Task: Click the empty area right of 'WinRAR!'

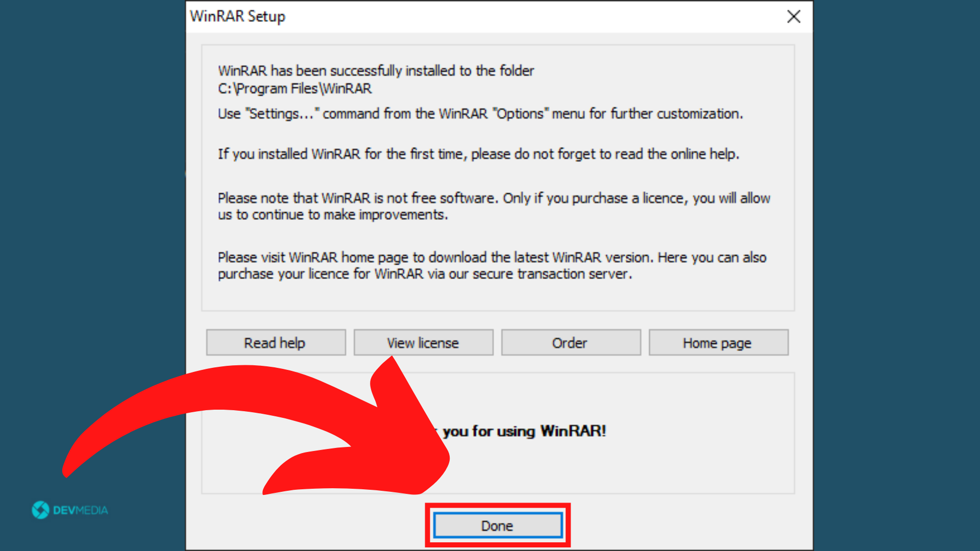Action: (x=699, y=432)
